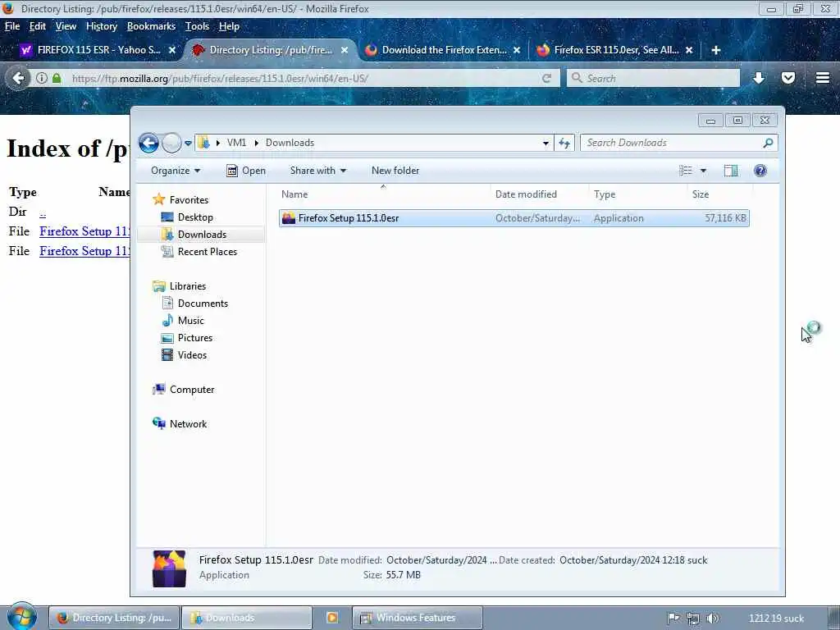
Task: Click the Pocket icon in Firefox toolbar
Action: pyautogui.click(x=788, y=78)
